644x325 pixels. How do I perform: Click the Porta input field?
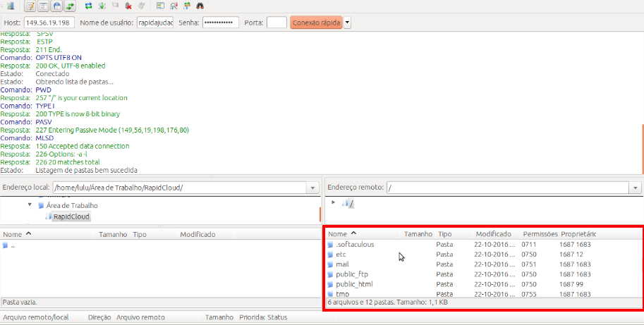pyautogui.click(x=277, y=23)
